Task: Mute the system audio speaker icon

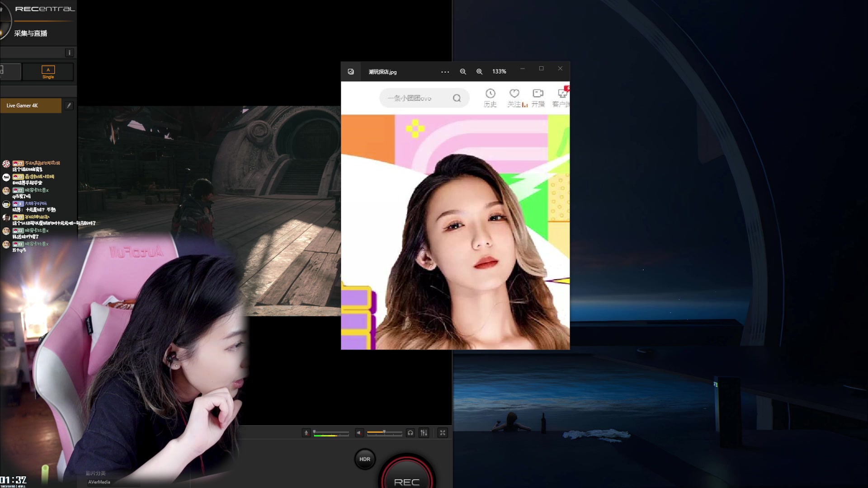Action: (x=359, y=433)
